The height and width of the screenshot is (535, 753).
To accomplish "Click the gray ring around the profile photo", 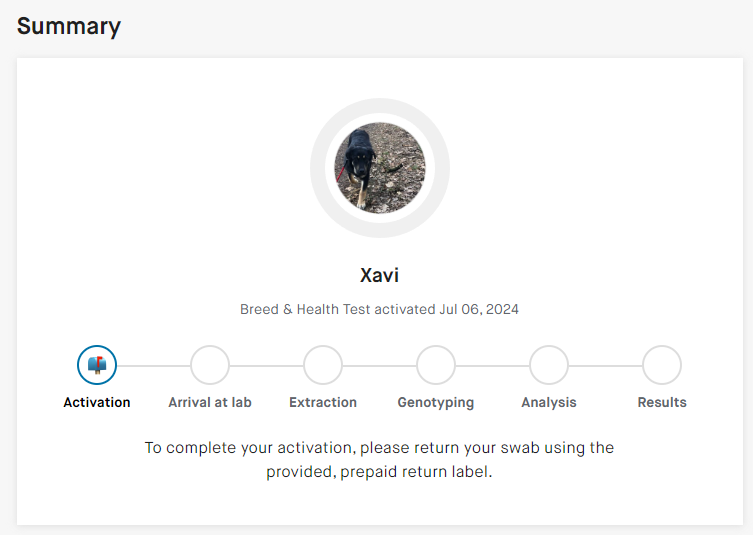I will coord(321,167).
